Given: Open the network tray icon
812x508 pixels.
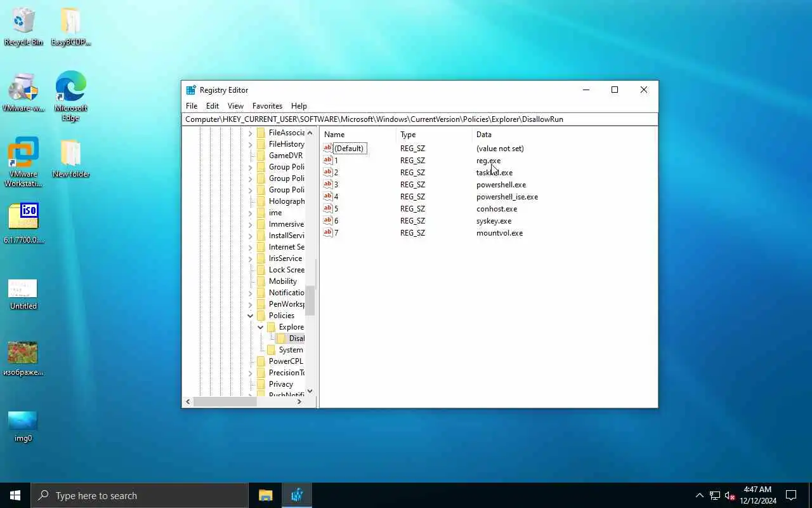Looking at the screenshot, I should coord(714,495).
